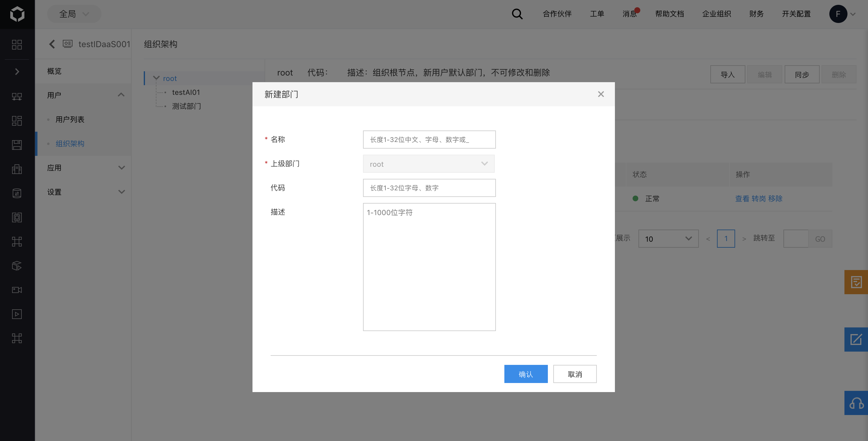Click the chip-frame sidebar icon
868x441 pixels.
pyautogui.click(x=17, y=217)
